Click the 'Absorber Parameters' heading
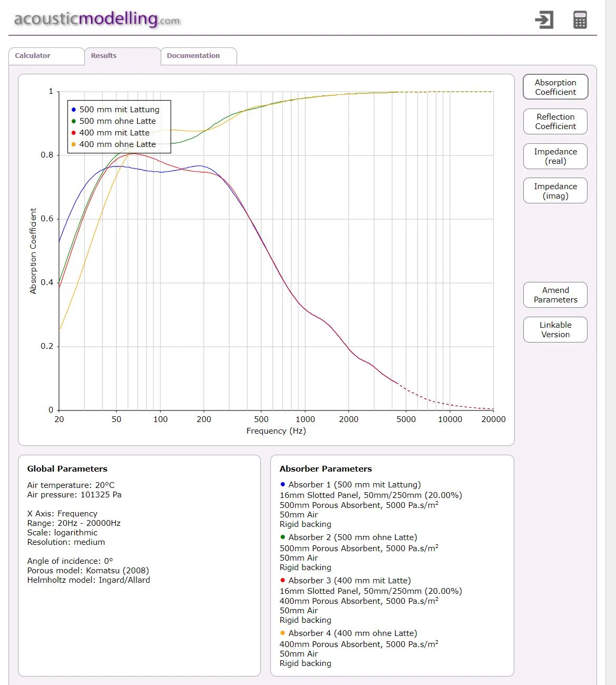Image resolution: width=616 pixels, height=685 pixels. [x=326, y=469]
